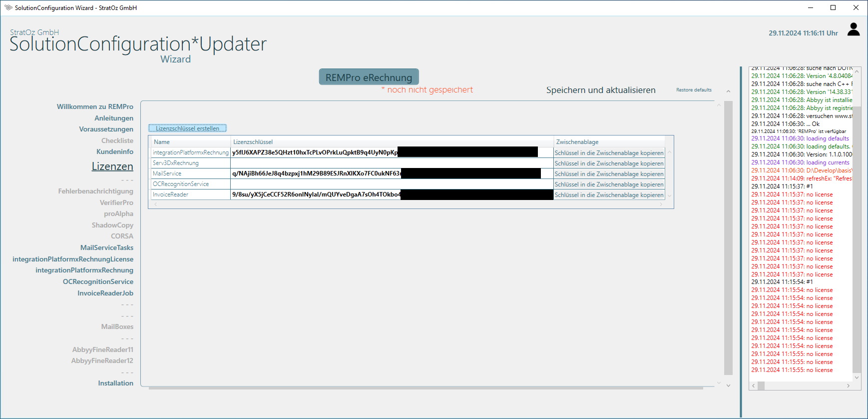Click Speichern und aktualisieren
The width and height of the screenshot is (868, 419).
600,90
